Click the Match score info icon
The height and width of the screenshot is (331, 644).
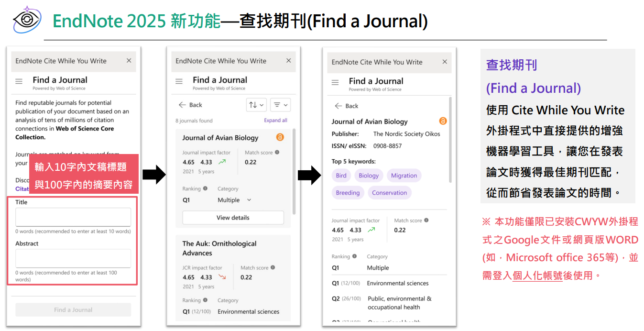point(278,152)
